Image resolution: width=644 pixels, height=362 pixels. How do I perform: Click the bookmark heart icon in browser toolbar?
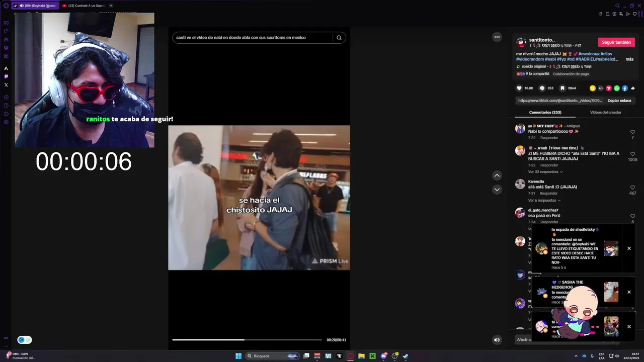point(634,14)
